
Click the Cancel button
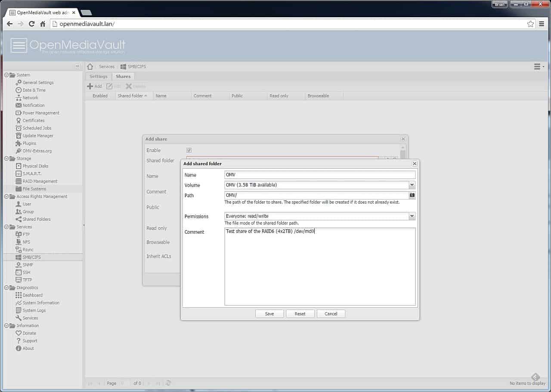[331, 314]
